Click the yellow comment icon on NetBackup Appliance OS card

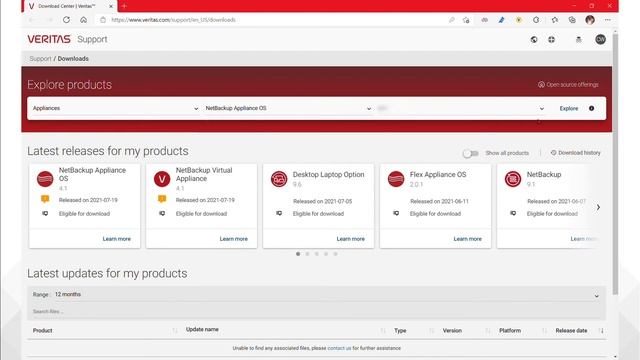45,199
